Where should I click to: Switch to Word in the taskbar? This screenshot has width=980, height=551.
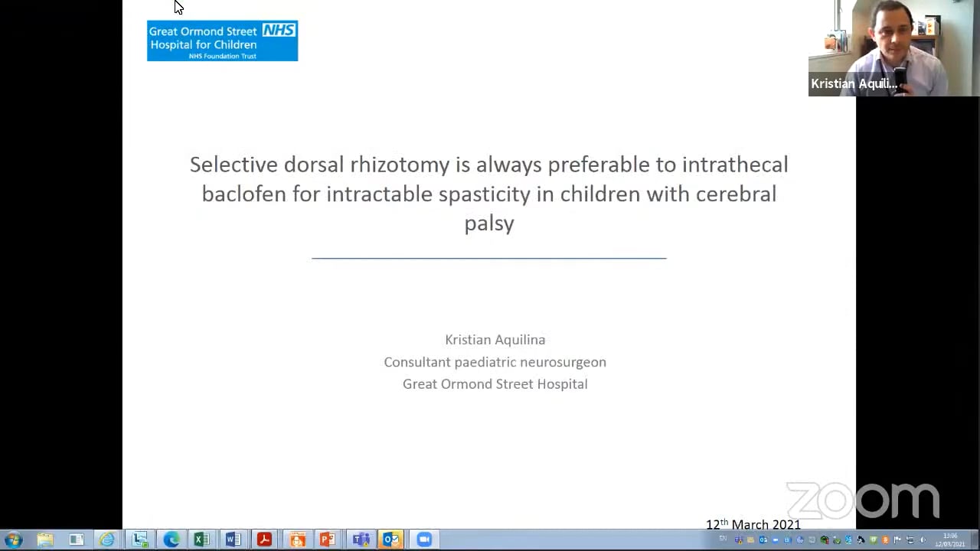point(233,540)
